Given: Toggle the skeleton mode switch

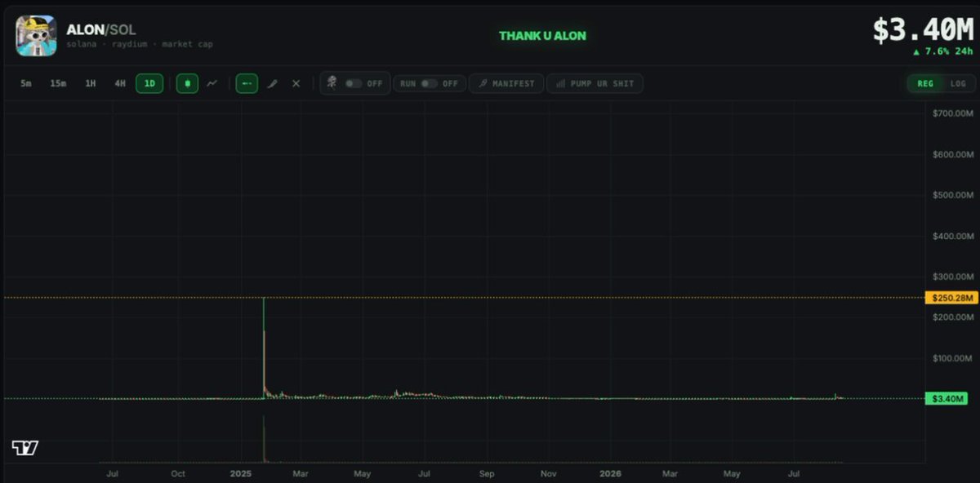Looking at the screenshot, I should [354, 83].
